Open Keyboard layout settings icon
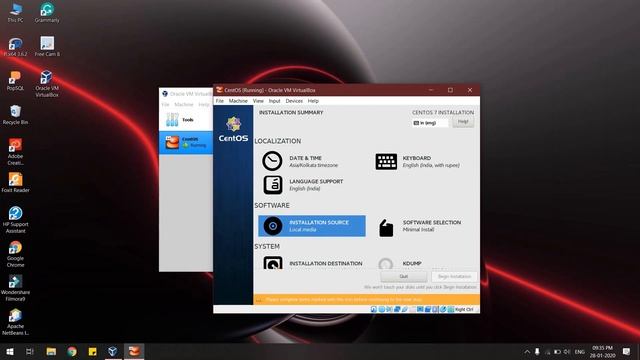640x360 pixels. (386, 162)
